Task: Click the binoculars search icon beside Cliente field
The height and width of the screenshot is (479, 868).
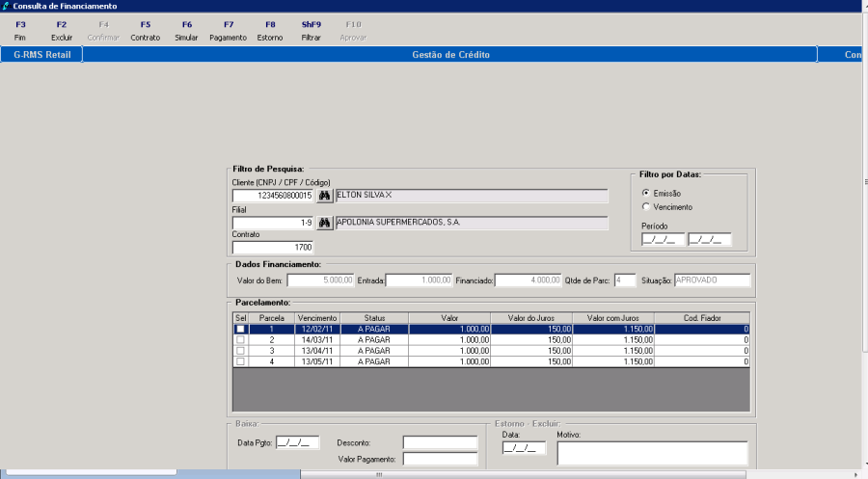Action: 324,196
